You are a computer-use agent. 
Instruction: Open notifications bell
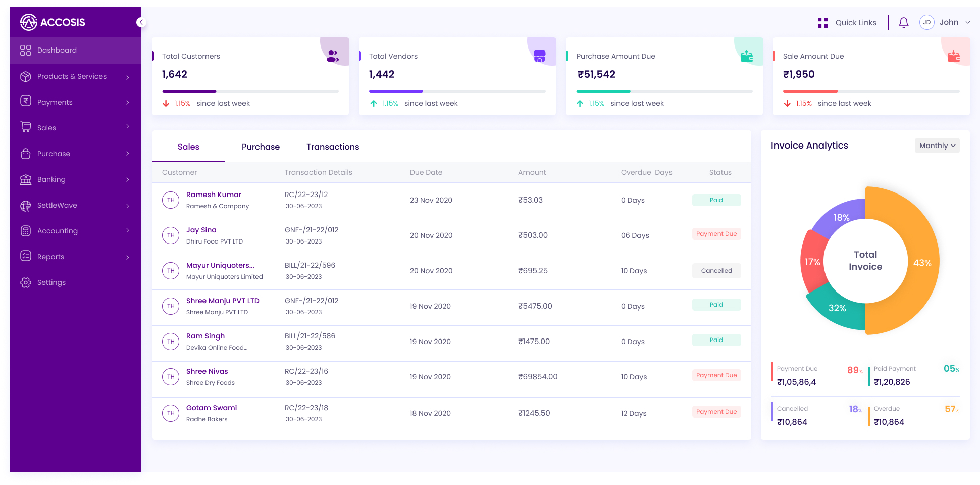[x=904, y=22]
